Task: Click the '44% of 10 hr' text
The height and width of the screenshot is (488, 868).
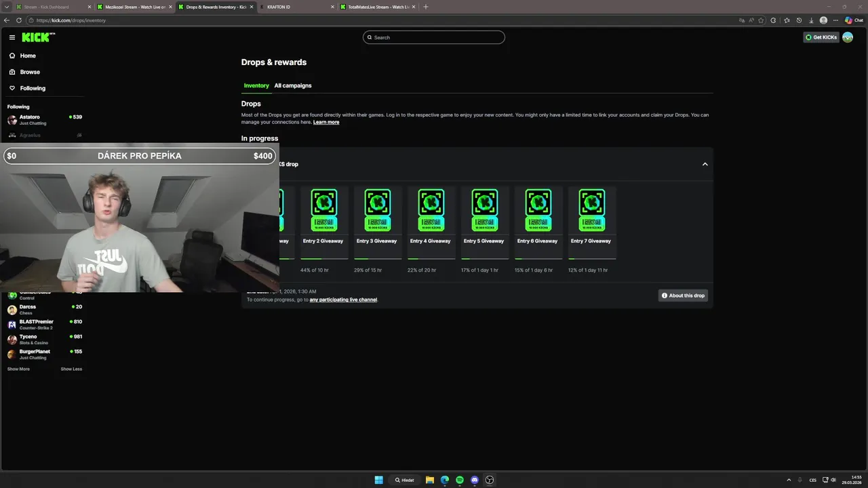Action: (x=315, y=270)
